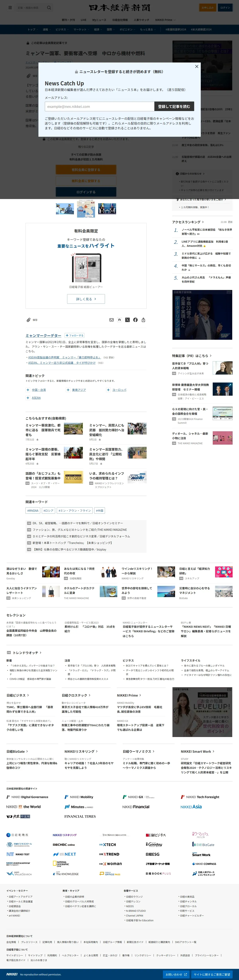Close the newsletter registration popup
This screenshot has width=239, height=980.
(x=196, y=67)
